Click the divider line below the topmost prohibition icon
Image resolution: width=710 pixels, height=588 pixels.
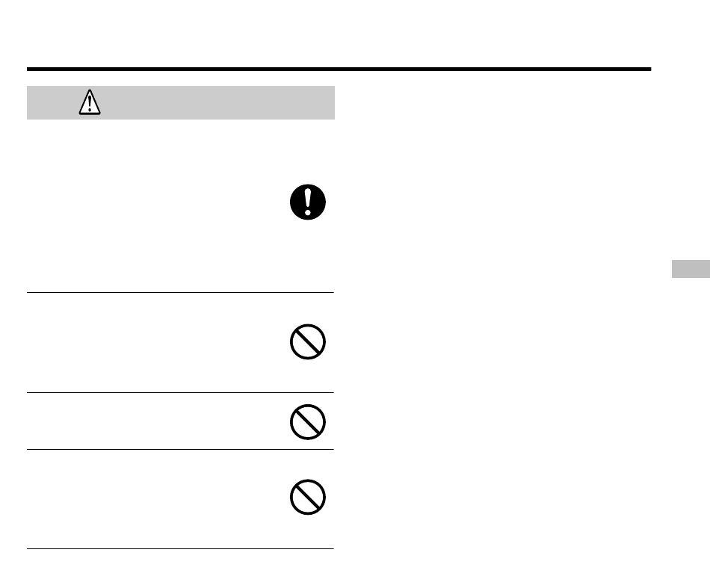[x=180, y=392]
